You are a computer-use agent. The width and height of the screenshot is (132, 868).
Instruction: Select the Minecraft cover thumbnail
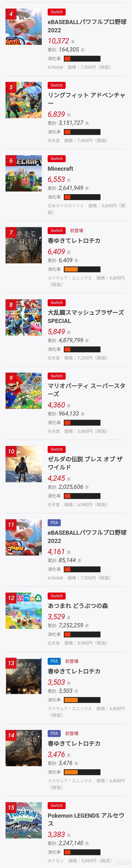[x=24, y=173]
